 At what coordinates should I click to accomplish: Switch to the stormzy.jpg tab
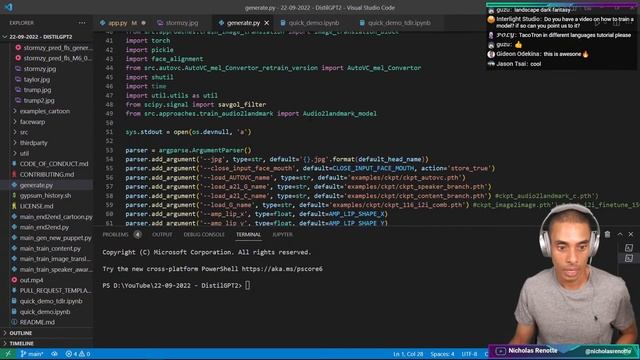pyautogui.click(x=182, y=23)
